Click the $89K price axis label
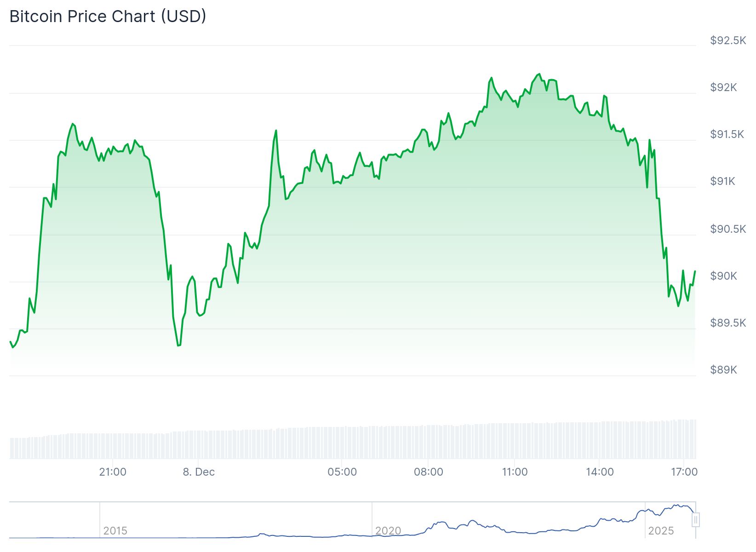This screenshot has height=552, width=756. coord(723,369)
